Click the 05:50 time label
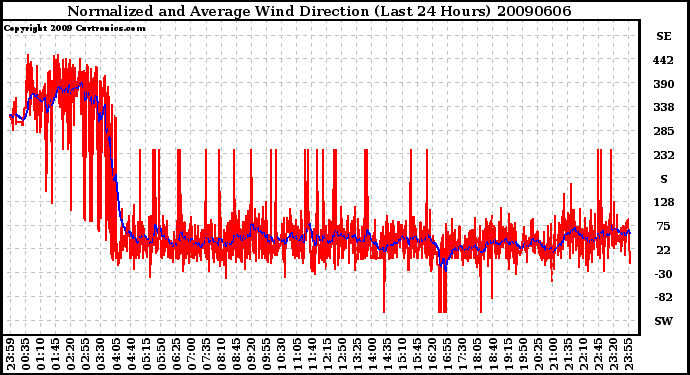This screenshot has height=375, width=690. coord(161,354)
